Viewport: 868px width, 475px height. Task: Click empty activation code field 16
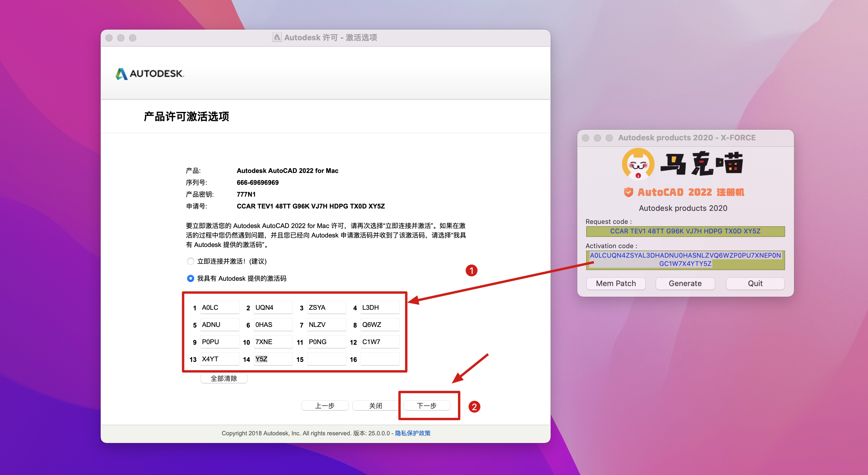tap(380, 359)
